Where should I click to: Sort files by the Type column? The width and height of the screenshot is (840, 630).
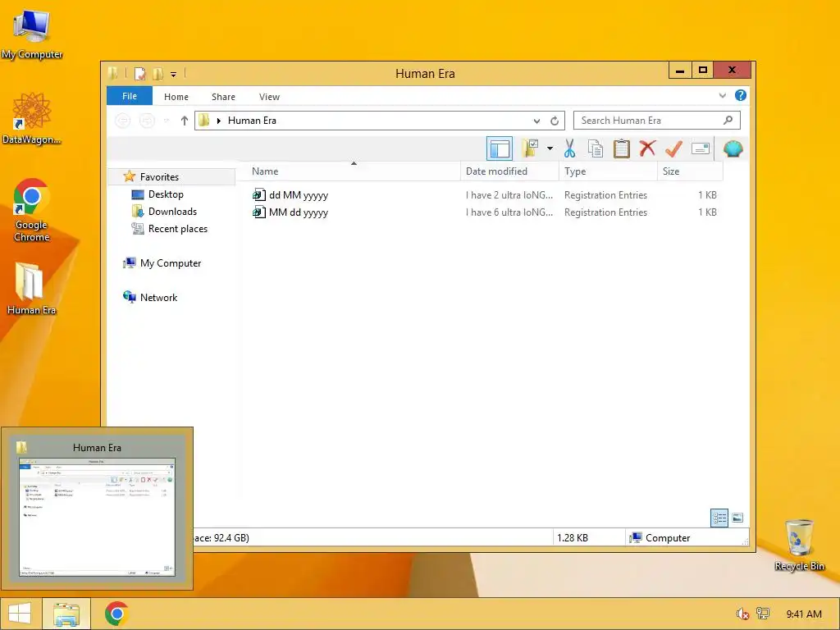(608, 171)
